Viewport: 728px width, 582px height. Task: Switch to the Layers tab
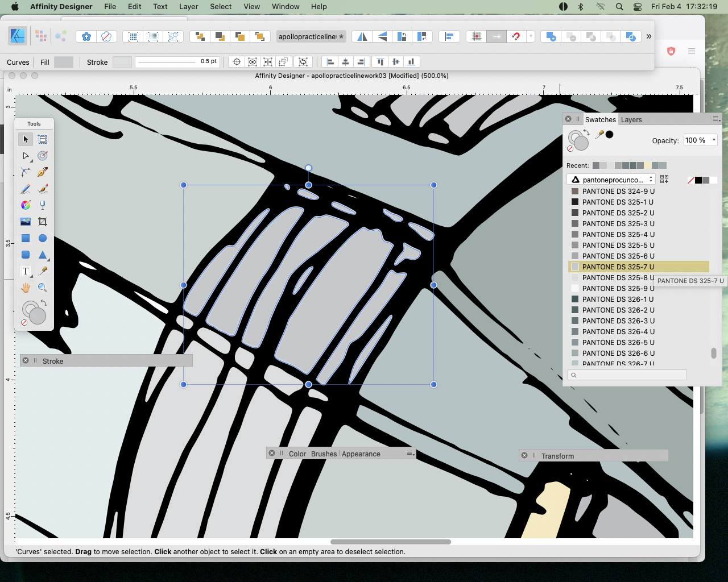631,120
